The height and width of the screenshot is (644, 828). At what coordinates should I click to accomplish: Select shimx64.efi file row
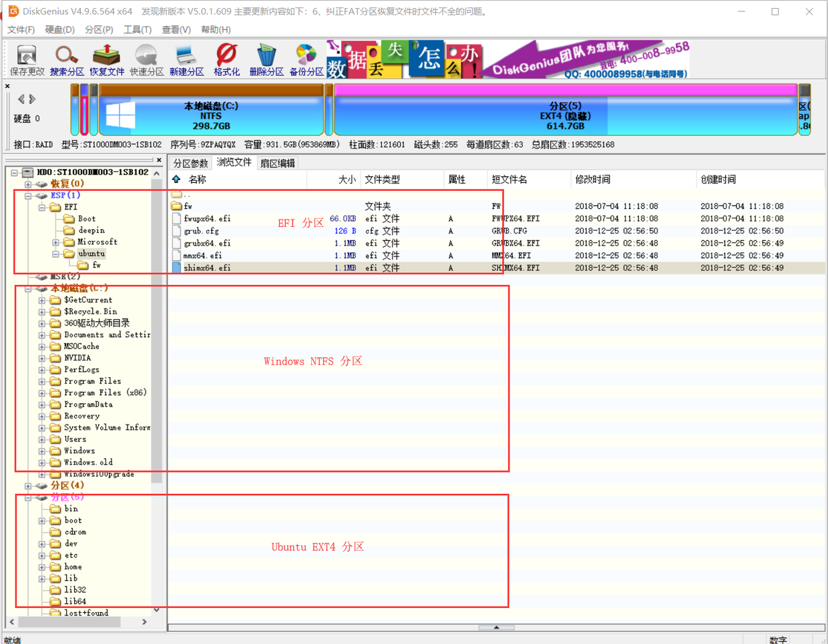click(497, 268)
